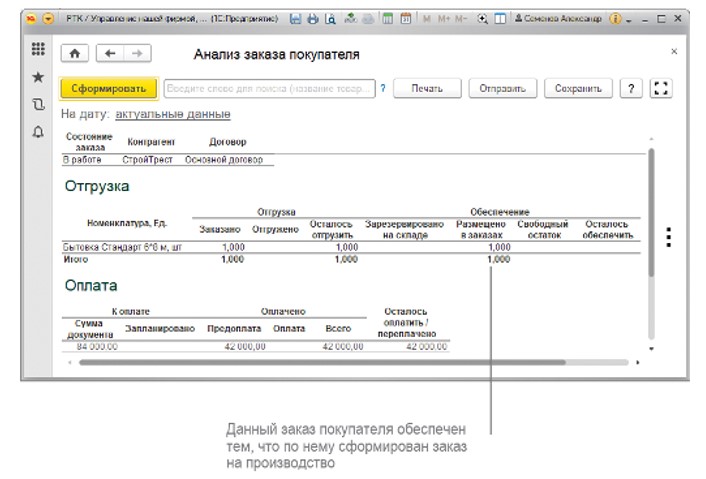This screenshot has height=479, width=706.
Task: Open Favorites star in sidebar
Action: pos(38,77)
